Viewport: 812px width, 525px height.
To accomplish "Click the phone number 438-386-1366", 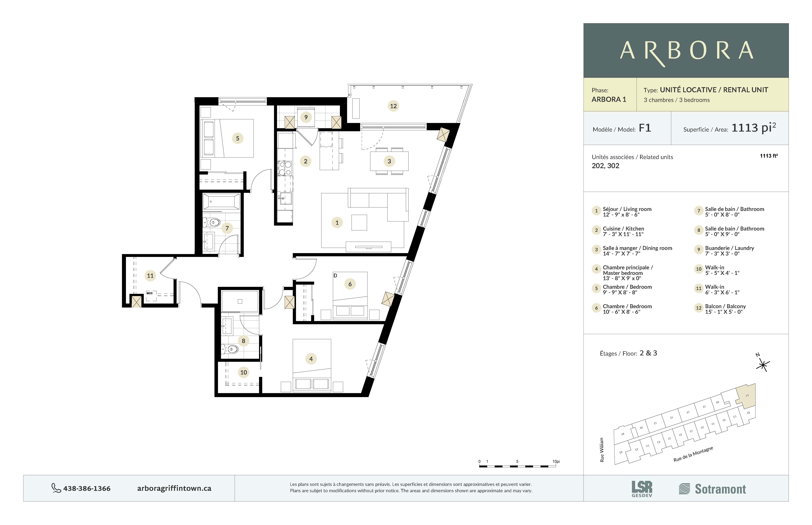I will 87,489.
